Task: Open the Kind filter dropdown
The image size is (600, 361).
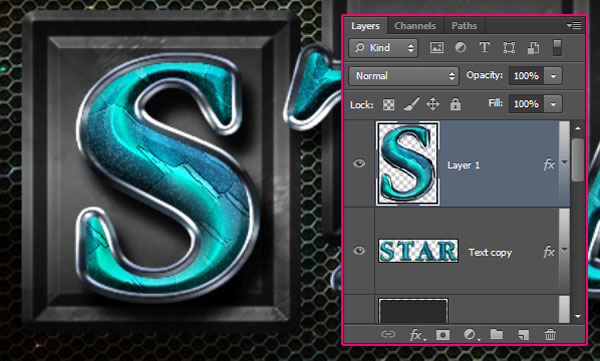Action: [383, 48]
